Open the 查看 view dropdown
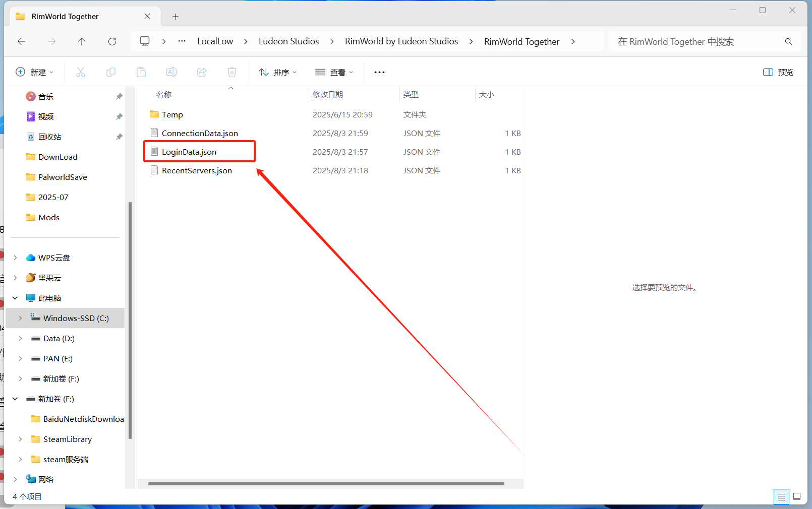This screenshot has width=812, height=509. point(334,72)
